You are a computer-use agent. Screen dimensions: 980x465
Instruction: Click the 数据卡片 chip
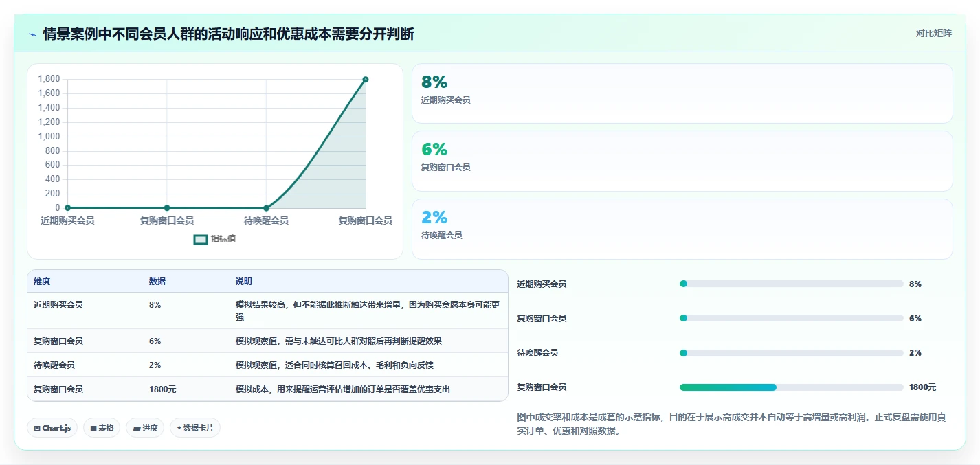pyautogui.click(x=195, y=428)
